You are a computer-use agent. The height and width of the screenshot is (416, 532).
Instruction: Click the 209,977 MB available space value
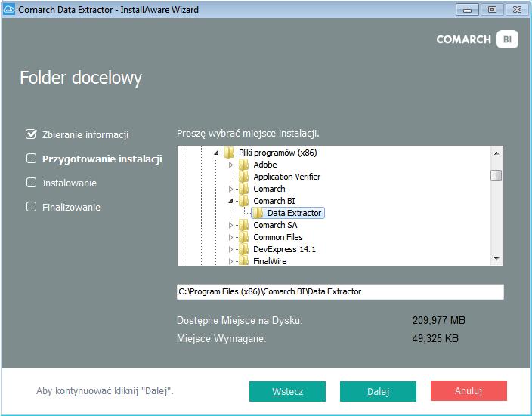click(x=439, y=320)
